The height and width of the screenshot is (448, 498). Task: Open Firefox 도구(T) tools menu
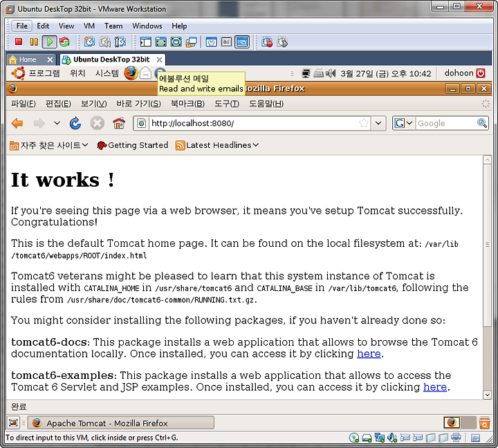pyautogui.click(x=226, y=104)
